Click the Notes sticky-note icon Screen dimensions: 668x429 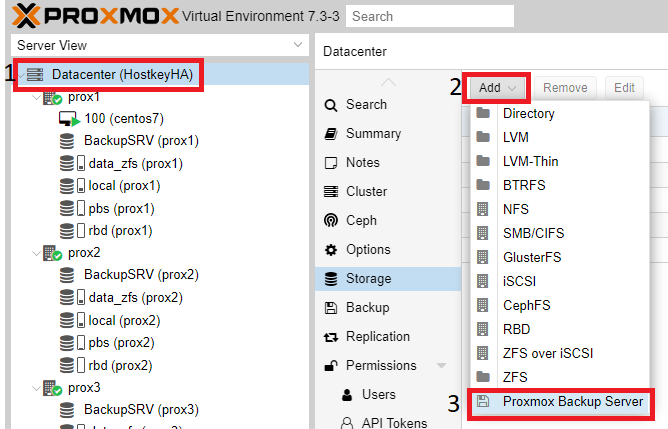point(331,163)
